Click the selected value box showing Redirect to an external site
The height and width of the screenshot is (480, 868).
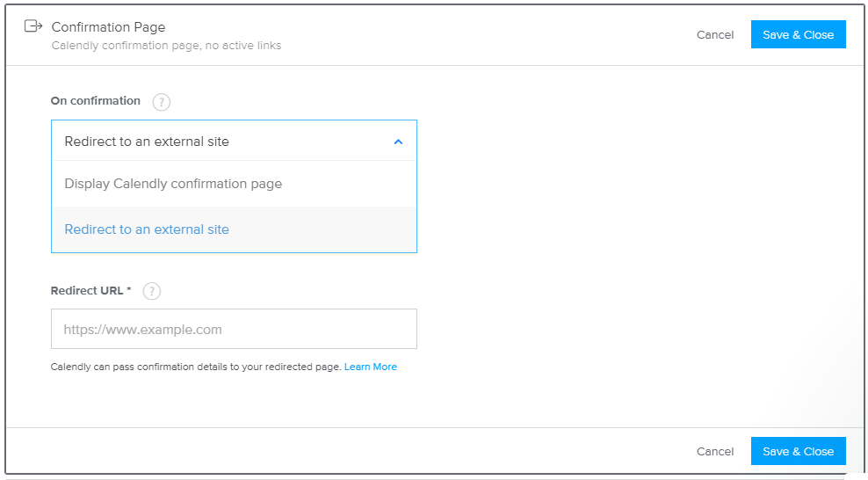point(234,142)
